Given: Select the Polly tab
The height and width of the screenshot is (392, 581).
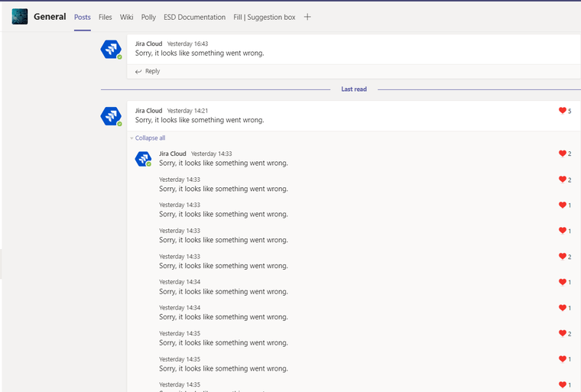Looking at the screenshot, I should pos(148,17).
